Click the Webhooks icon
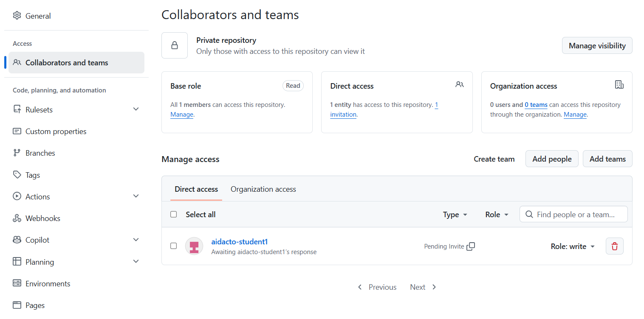 click(17, 218)
